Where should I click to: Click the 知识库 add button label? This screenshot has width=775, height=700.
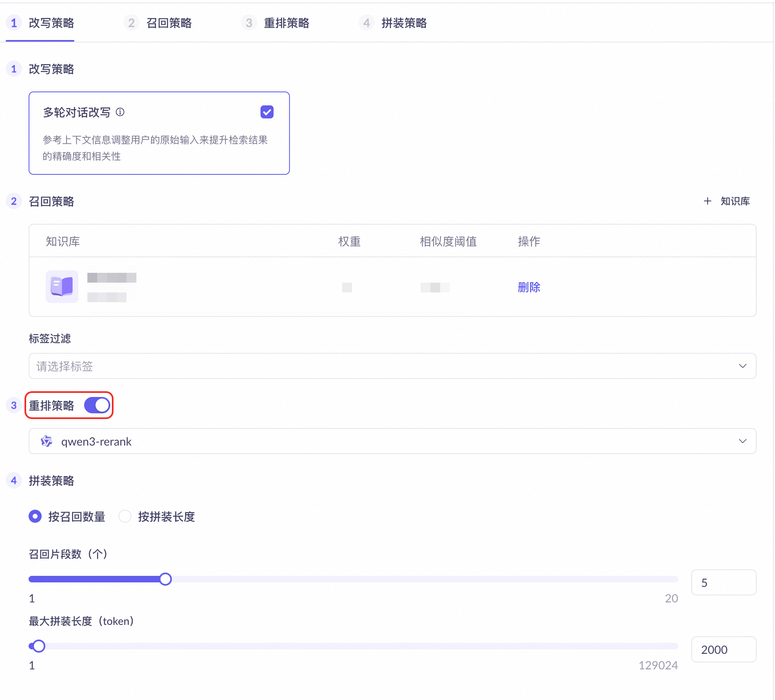pyautogui.click(x=735, y=201)
